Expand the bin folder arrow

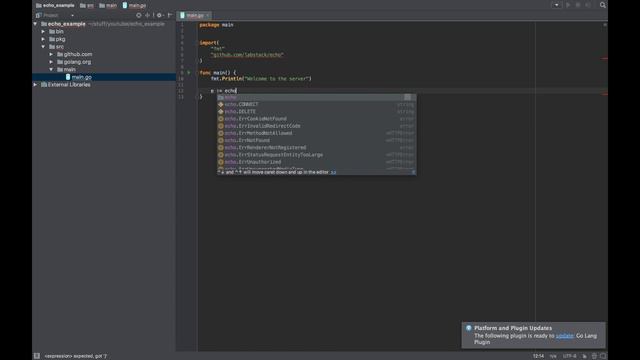point(43,31)
